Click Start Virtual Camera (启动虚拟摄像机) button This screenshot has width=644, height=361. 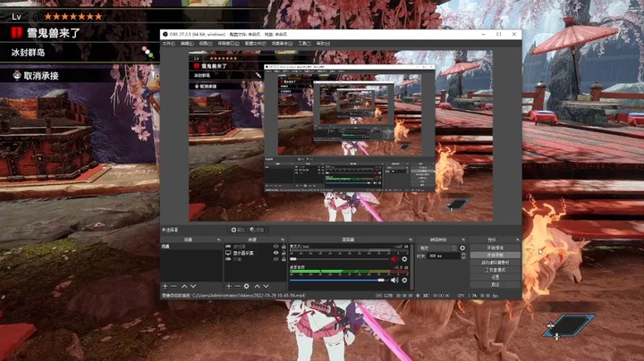[496, 263]
